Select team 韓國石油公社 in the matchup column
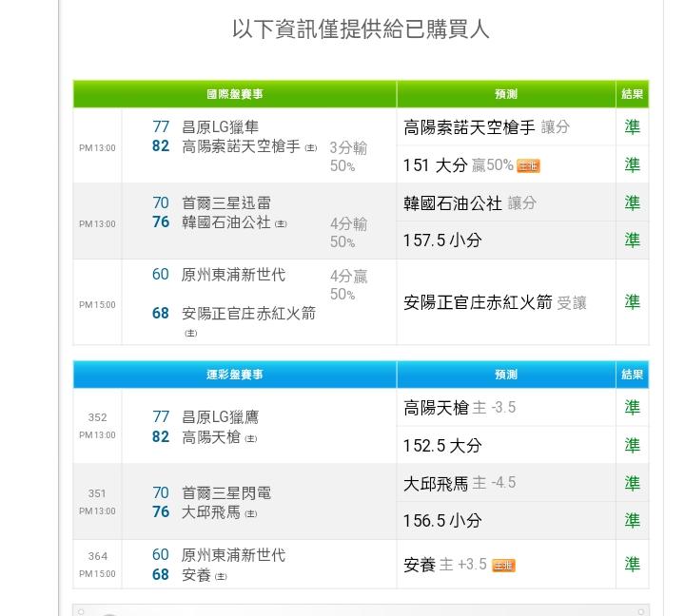Viewport: 685px width, 616px height. pos(226,222)
